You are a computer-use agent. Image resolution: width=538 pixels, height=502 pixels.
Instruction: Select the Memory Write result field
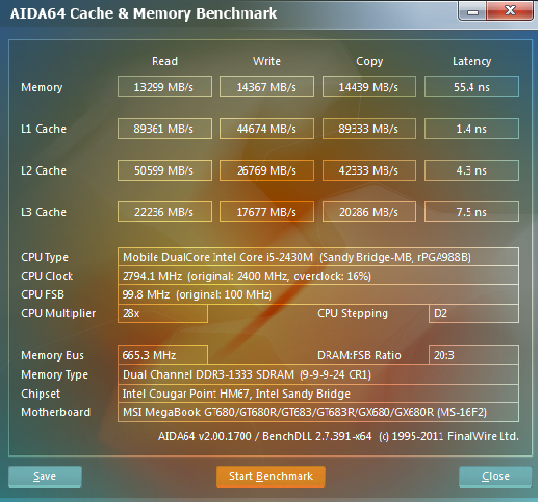[267, 87]
